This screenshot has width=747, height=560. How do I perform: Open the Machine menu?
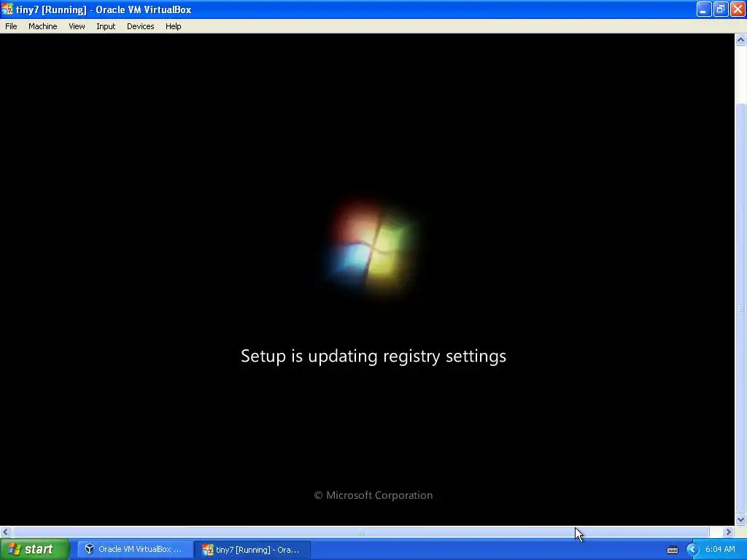coord(42,26)
